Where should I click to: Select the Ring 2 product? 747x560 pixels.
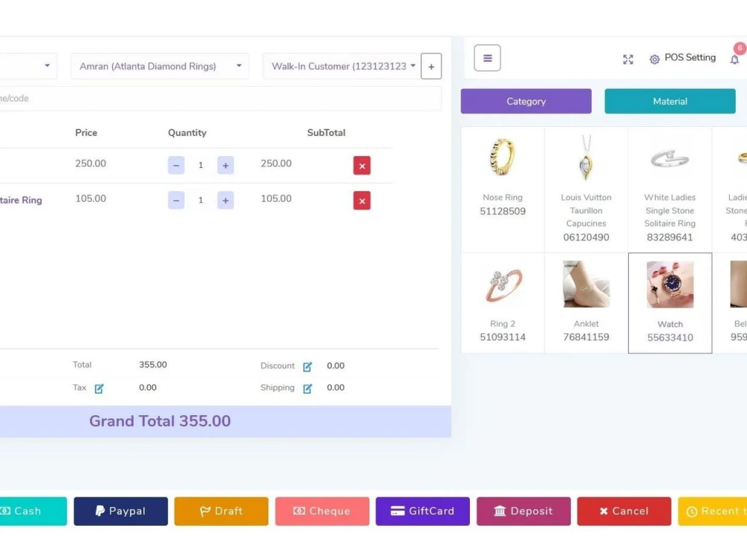pos(503,303)
